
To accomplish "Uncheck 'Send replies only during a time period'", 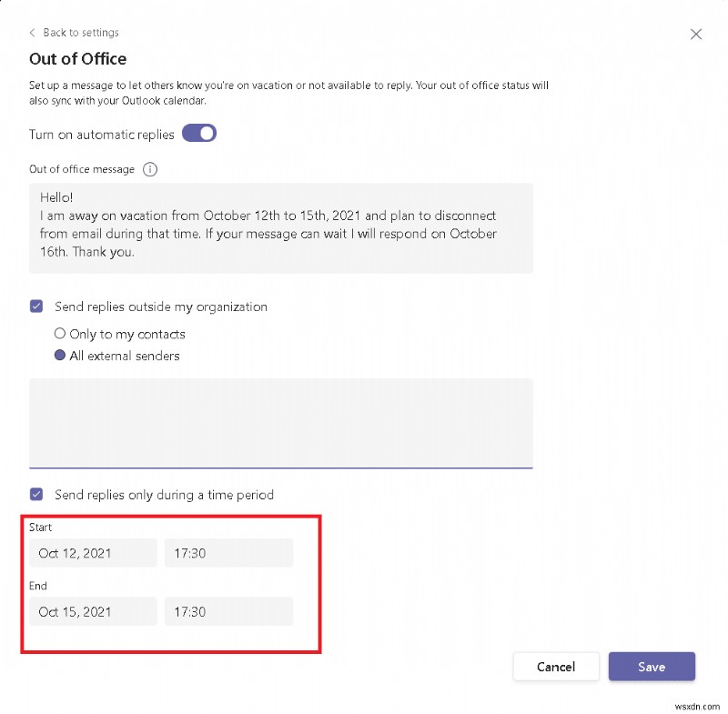I will (x=36, y=495).
